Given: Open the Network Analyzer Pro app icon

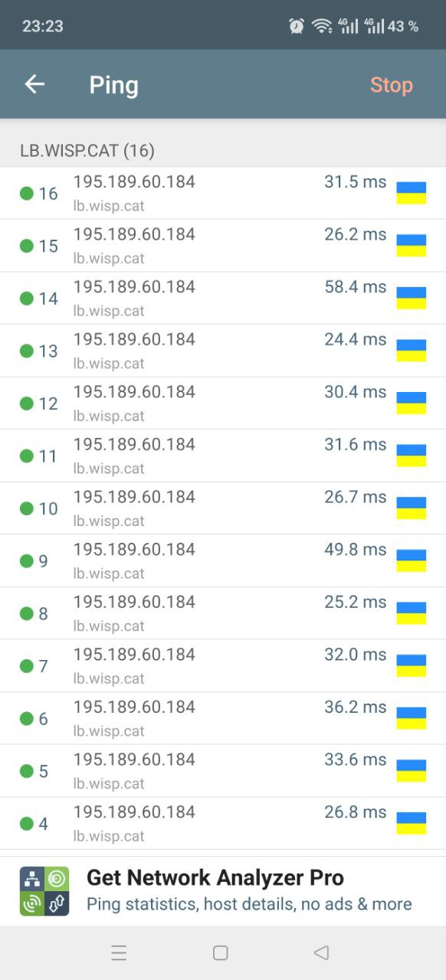Looking at the screenshot, I should 44,891.
